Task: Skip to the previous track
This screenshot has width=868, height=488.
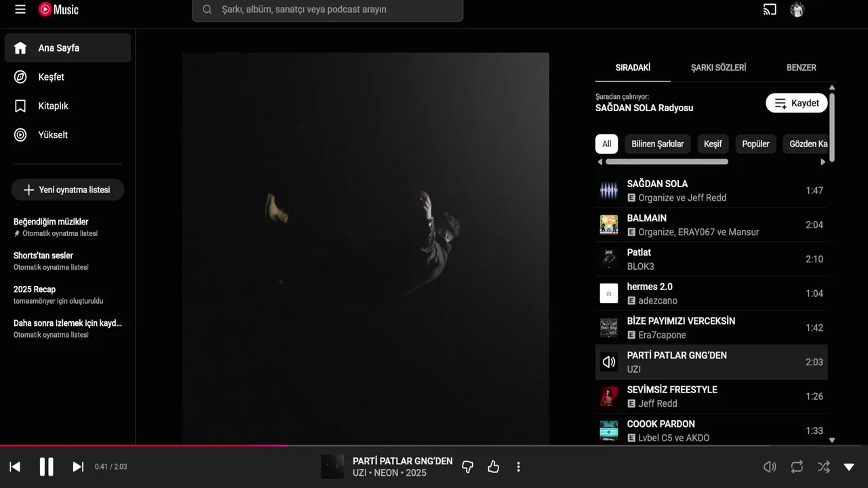Action: [15, 466]
